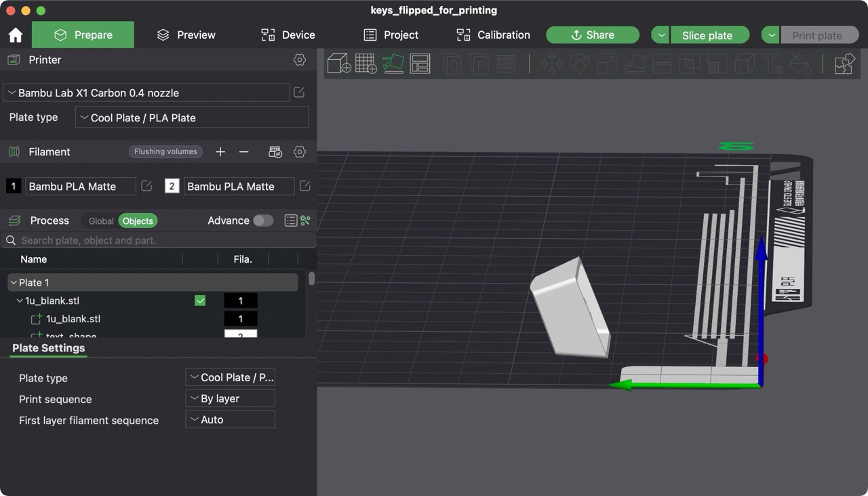The width and height of the screenshot is (868, 496).
Task: Open printer settings gear icon
Action: point(299,60)
